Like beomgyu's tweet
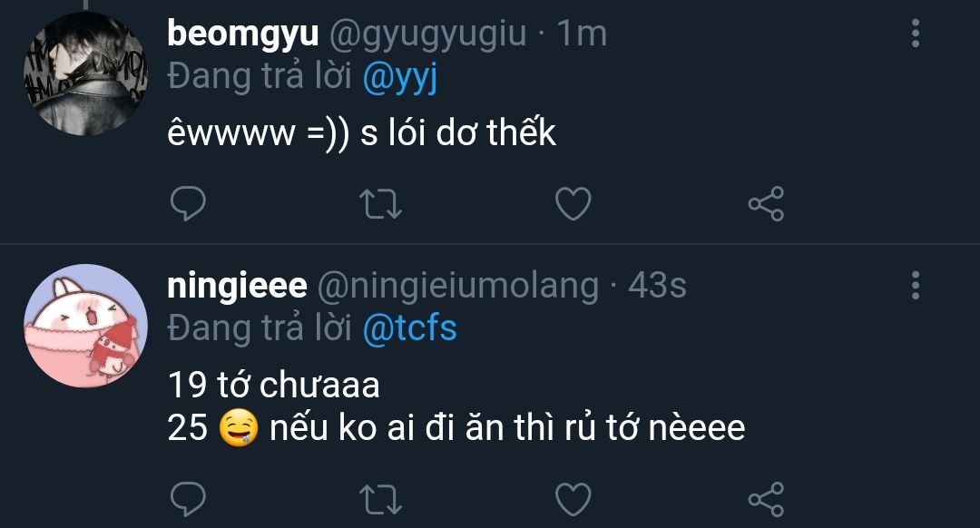The image size is (980, 528). (573, 204)
